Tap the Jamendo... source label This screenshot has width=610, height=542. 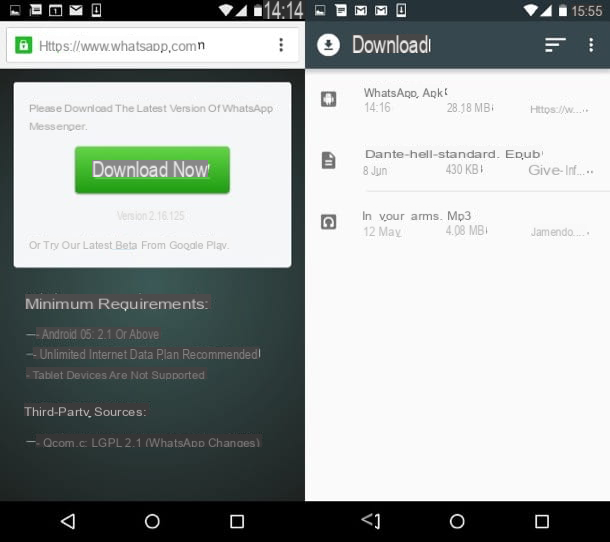coord(560,232)
